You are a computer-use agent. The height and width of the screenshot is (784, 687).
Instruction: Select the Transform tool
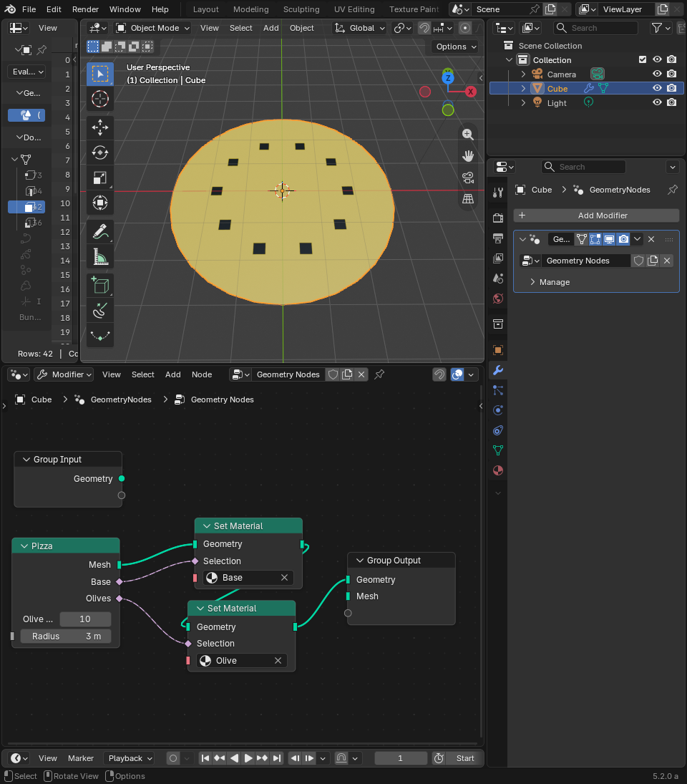(100, 203)
